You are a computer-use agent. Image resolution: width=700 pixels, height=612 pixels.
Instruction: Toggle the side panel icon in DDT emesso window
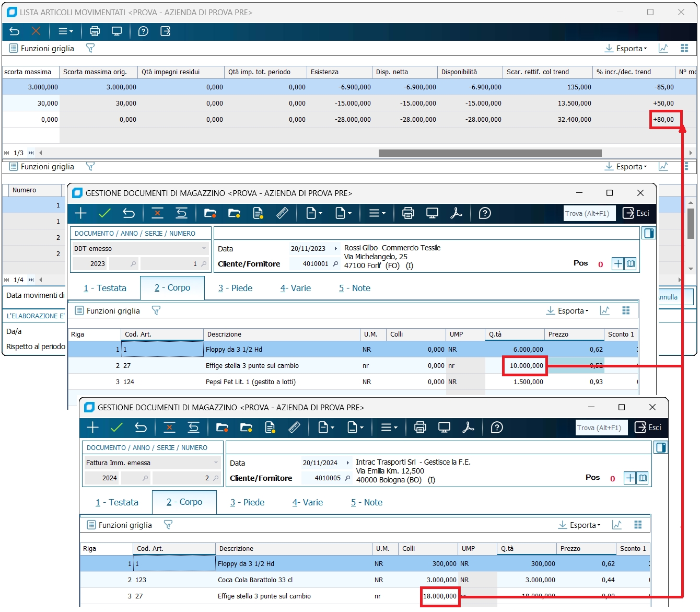649,233
